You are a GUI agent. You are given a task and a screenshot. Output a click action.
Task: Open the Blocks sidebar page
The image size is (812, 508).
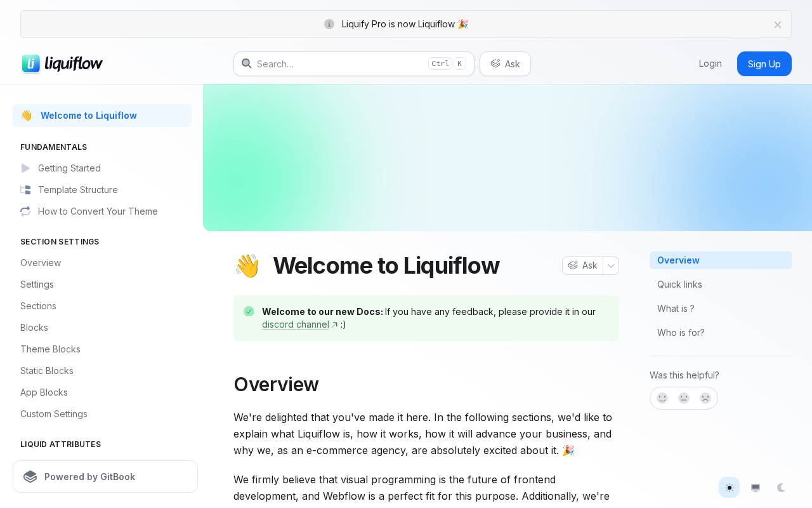click(x=102, y=328)
